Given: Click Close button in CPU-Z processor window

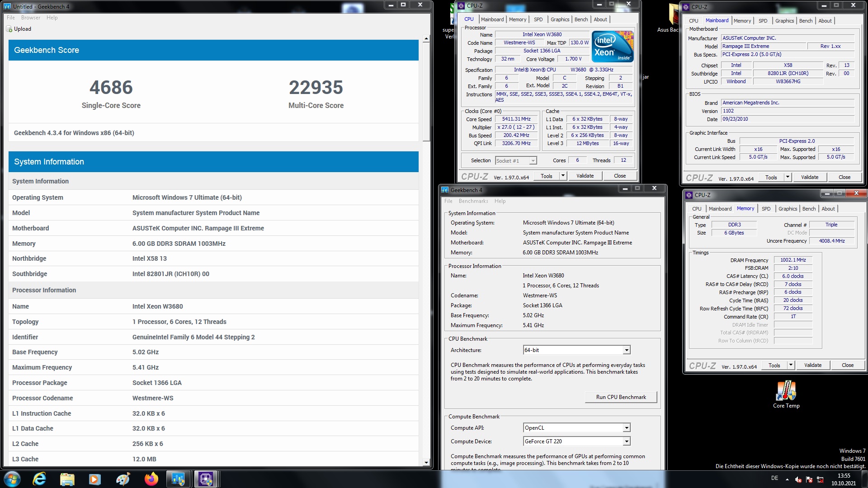Looking at the screenshot, I should (x=620, y=176).
